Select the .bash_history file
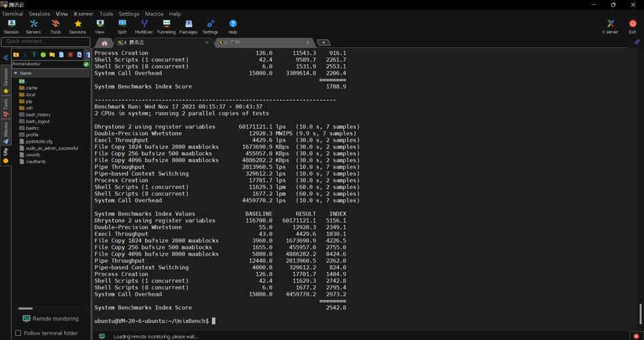644x340 pixels. [x=35, y=114]
